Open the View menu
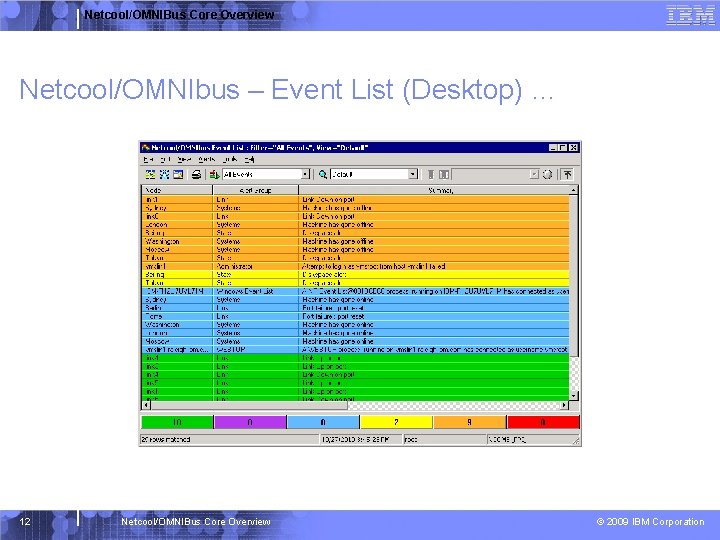The height and width of the screenshot is (540, 720). 184,159
